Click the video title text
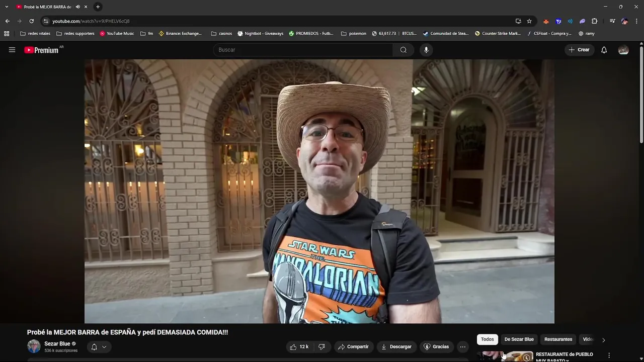 point(127,332)
